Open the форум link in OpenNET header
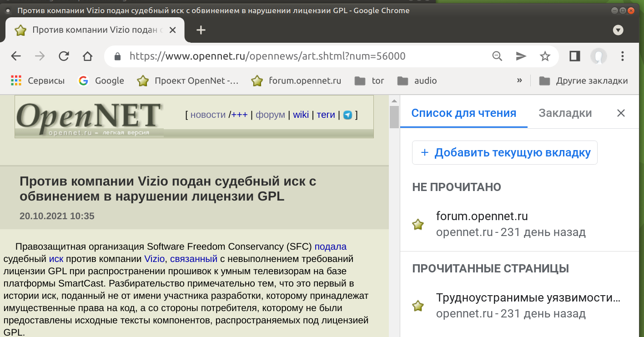Screen dimensions: 644x337 point(270,115)
